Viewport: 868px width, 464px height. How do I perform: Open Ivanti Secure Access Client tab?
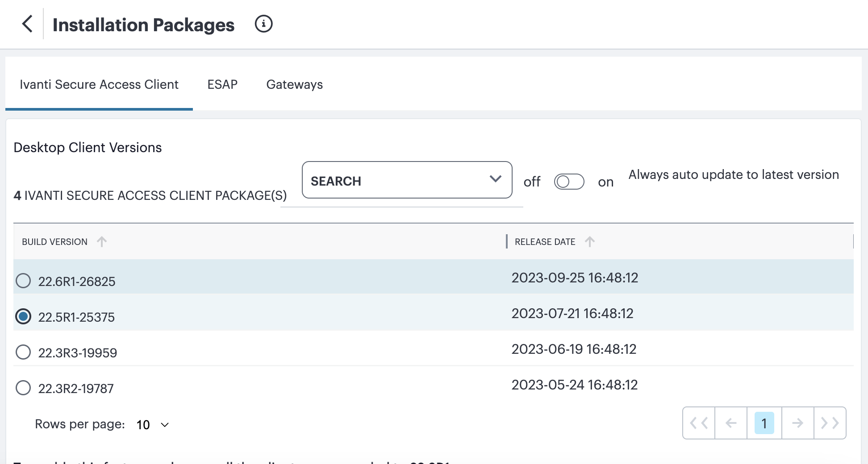click(99, 84)
